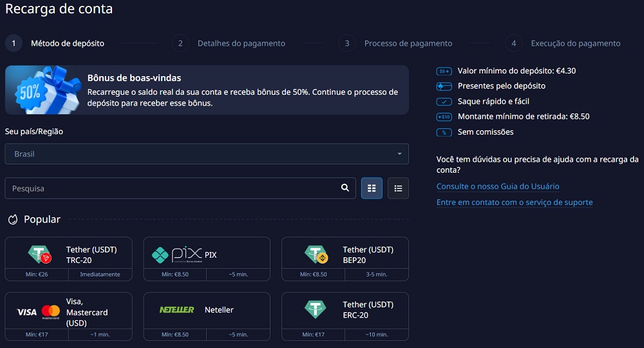644x348 pixels.
Task: Click 'Imediatamente' on TRC-20 card
Action: 100,275
